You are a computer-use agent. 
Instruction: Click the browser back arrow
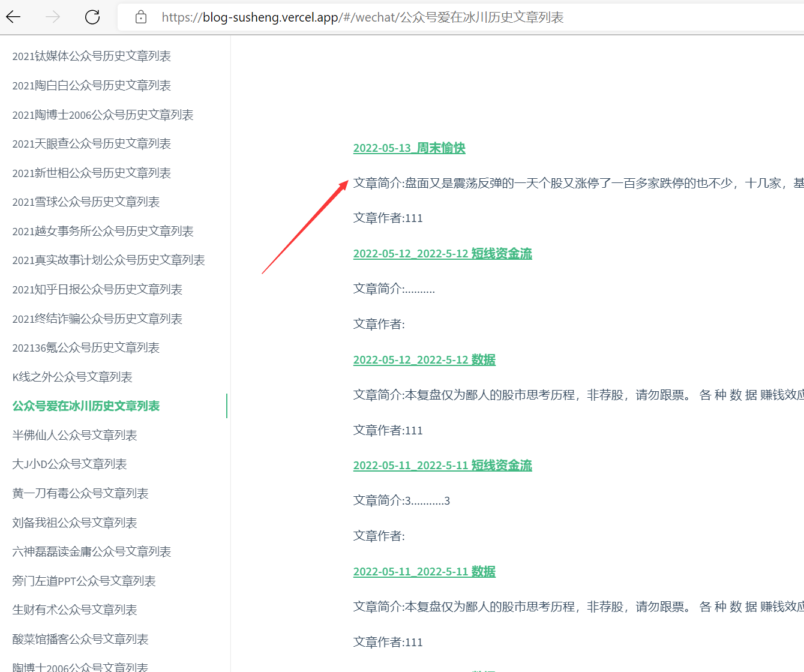13,17
